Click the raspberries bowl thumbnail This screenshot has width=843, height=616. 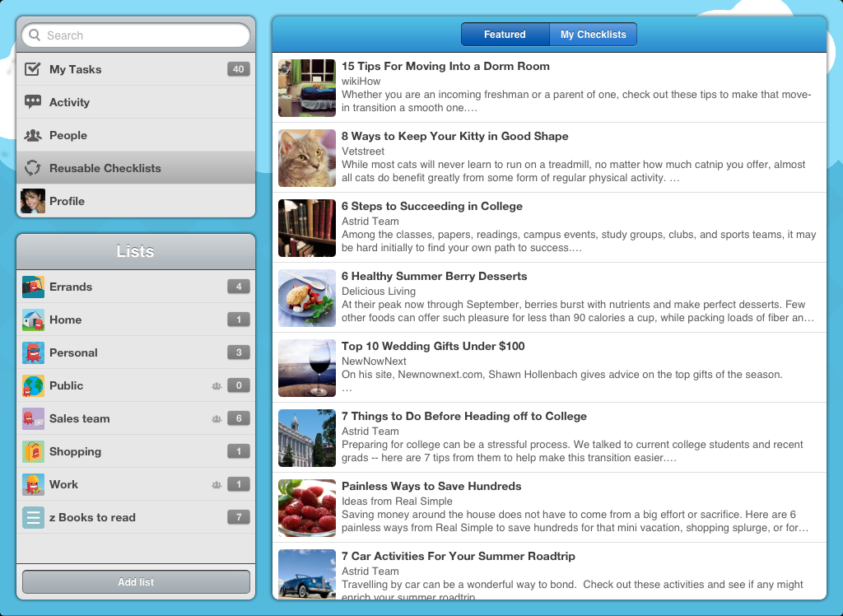tap(307, 507)
